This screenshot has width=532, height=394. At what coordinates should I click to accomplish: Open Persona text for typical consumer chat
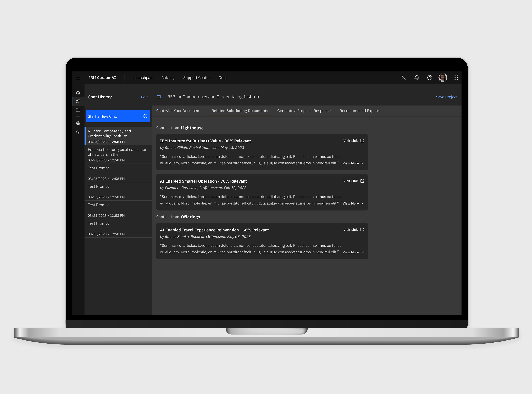tap(118, 155)
